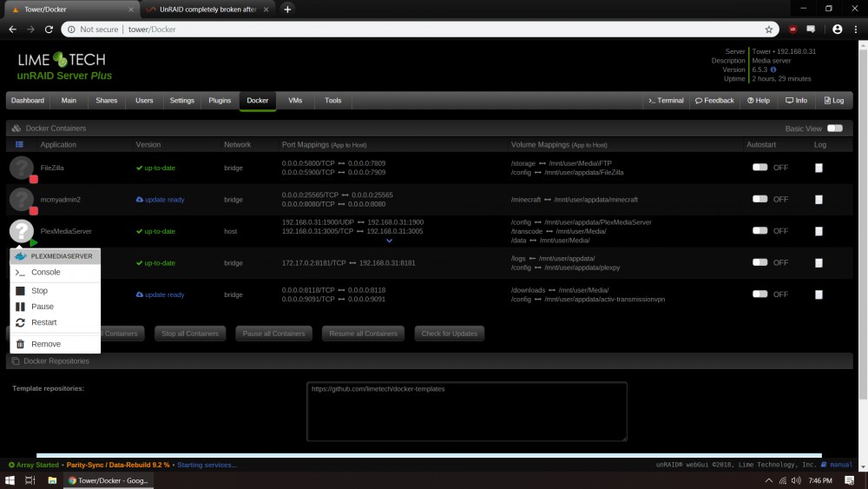Toggle autostart for the plexpy row

click(760, 262)
